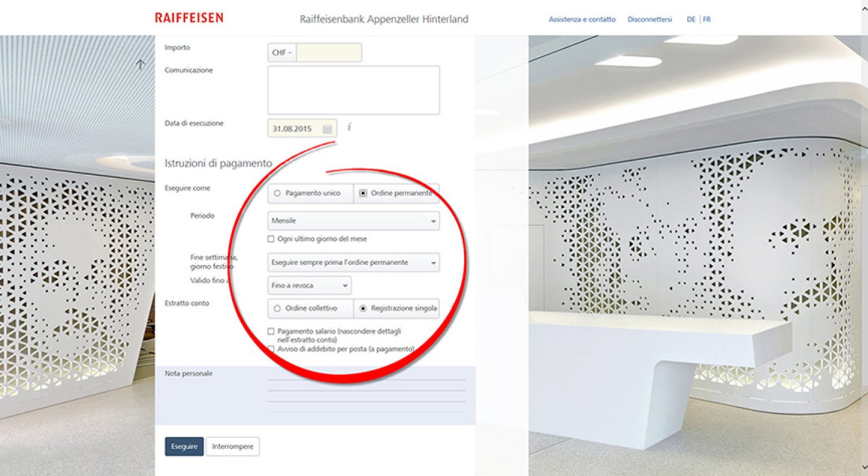Click the info icon beside execution date
The width and height of the screenshot is (868, 476).
[x=349, y=127]
